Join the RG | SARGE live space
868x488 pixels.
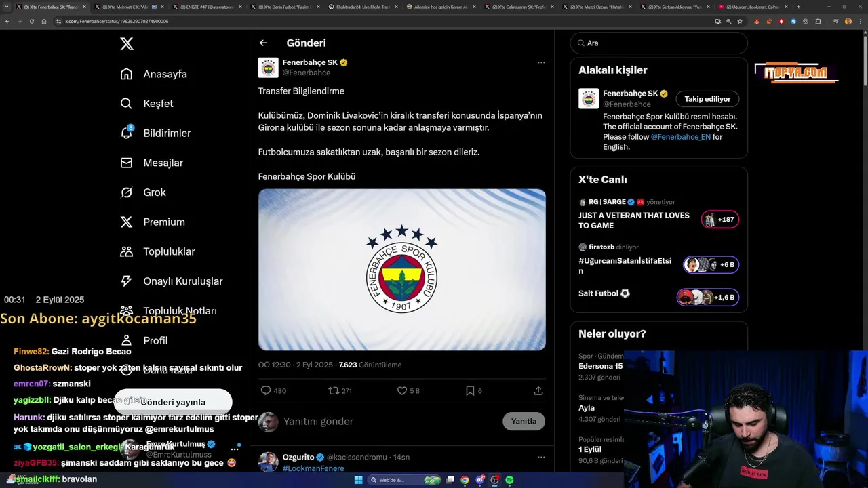(x=720, y=220)
